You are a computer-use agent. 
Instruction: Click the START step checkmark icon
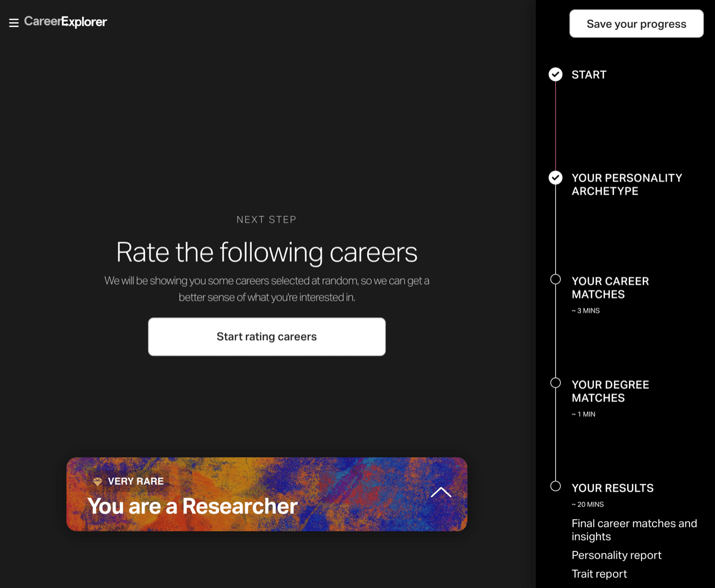click(x=556, y=75)
